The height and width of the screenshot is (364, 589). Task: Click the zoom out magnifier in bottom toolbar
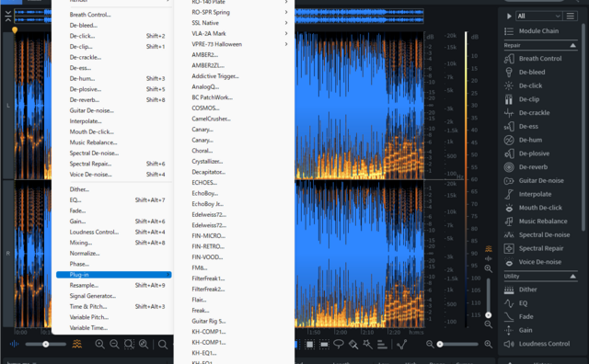click(114, 344)
